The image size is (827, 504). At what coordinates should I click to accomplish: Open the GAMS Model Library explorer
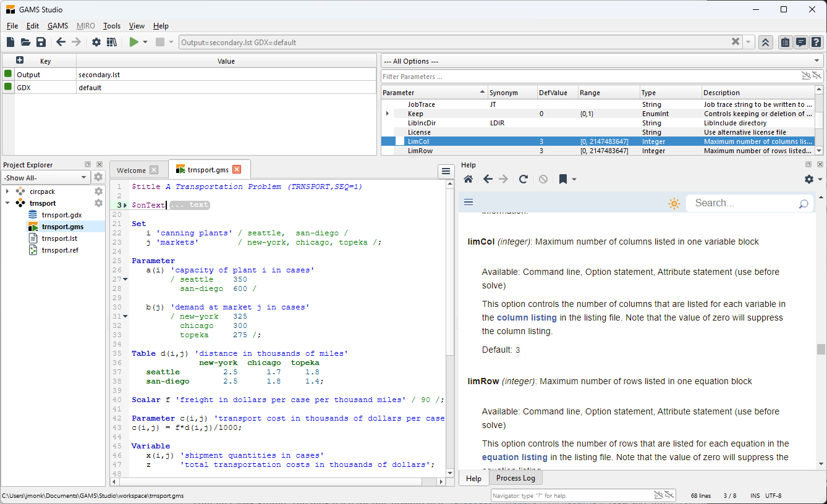tap(112, 42)
